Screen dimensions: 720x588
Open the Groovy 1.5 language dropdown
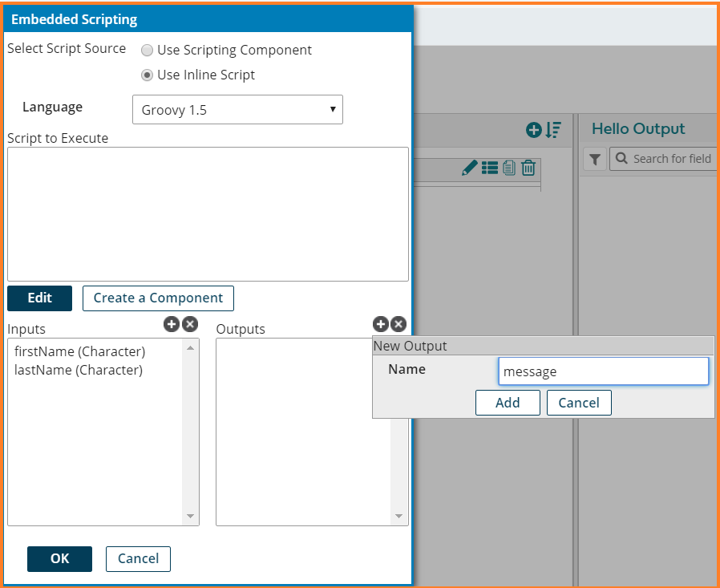pyautogui.click(x=237, y=110)
